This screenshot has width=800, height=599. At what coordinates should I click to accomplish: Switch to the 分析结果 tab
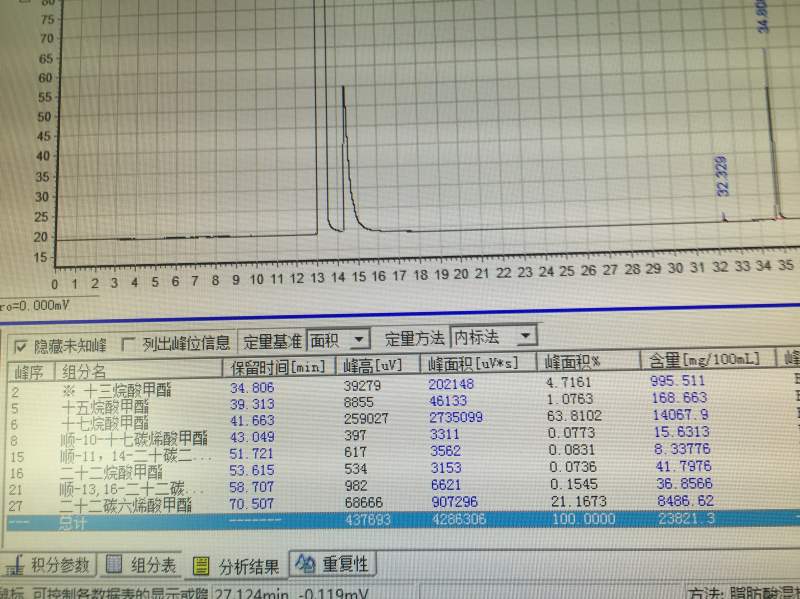tap(236, 566)
